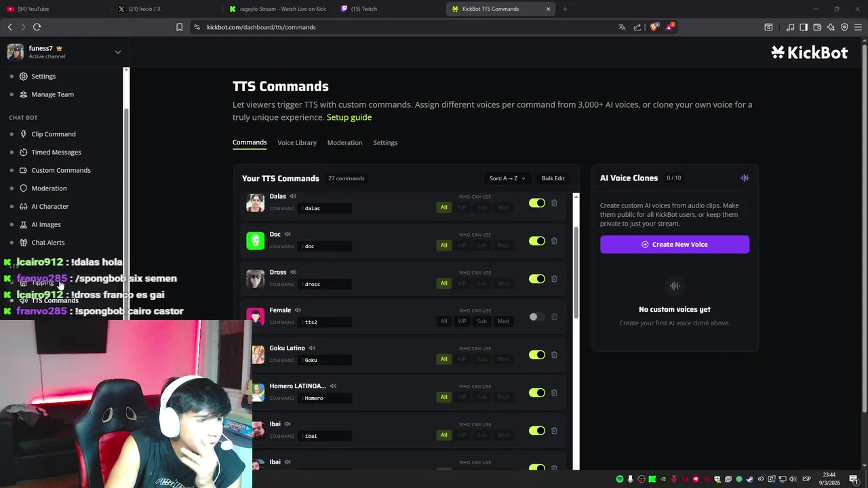Screen dimensions: 868x488
Task: Click the !dalas command input field
Action: pos(325,208)
